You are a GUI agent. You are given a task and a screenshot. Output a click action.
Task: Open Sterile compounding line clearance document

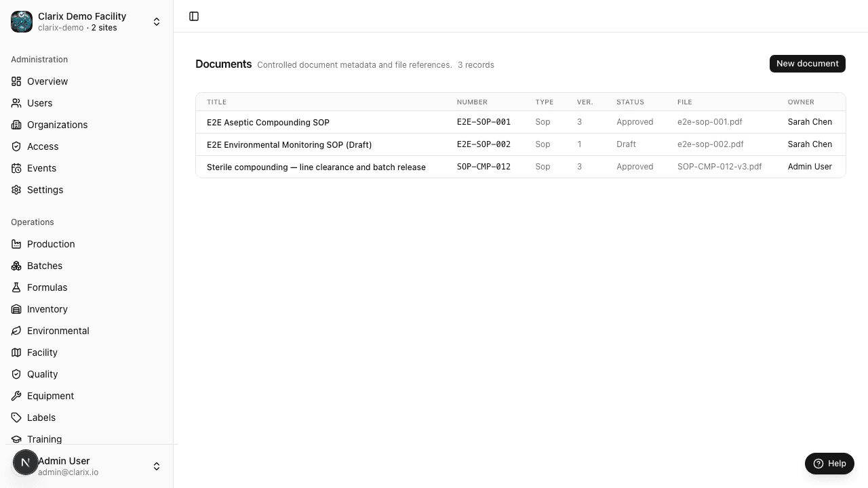point(316,167)
